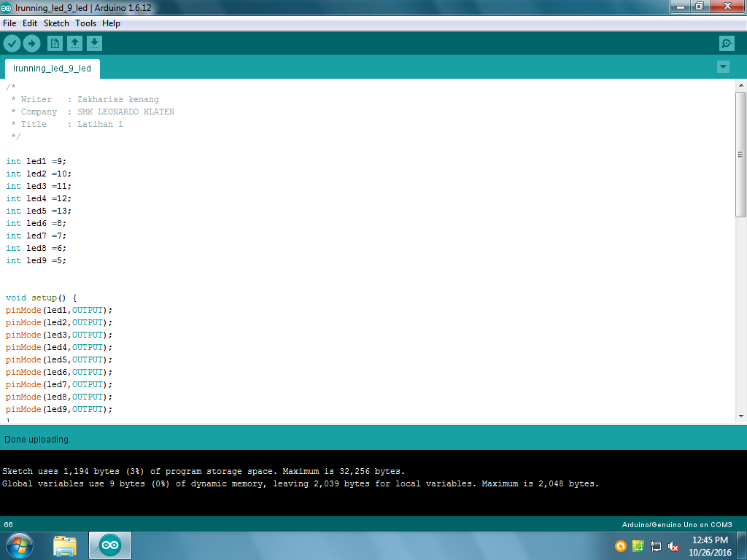Click the 'Sketch uses 1,194 bytes' console line
The width and height of the screenshot is (747, 560).
coord(204,472)
